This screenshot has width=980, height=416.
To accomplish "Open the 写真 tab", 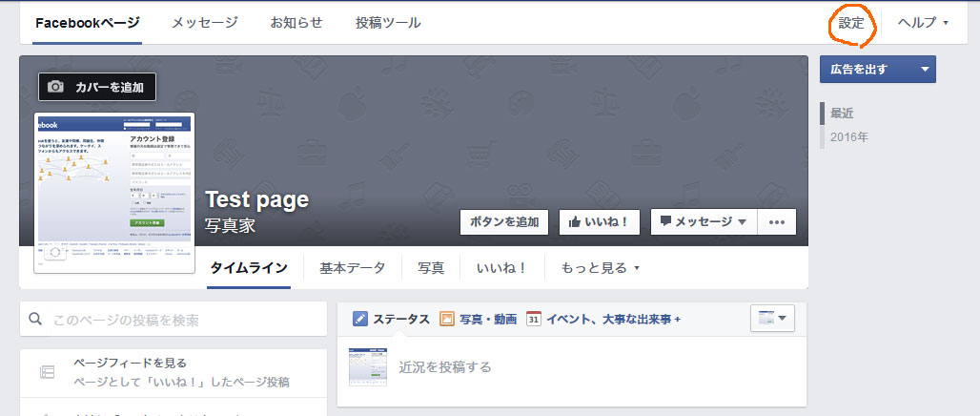I will point(431,268).
